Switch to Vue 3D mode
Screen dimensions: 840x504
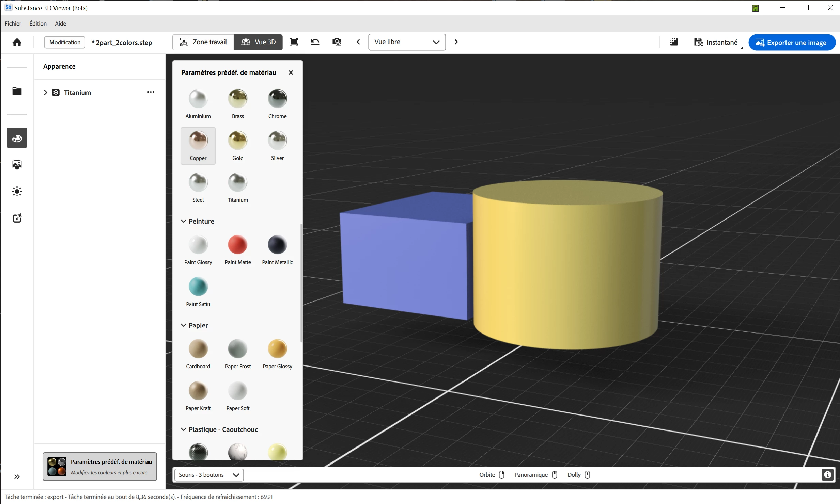coord(259,42)
